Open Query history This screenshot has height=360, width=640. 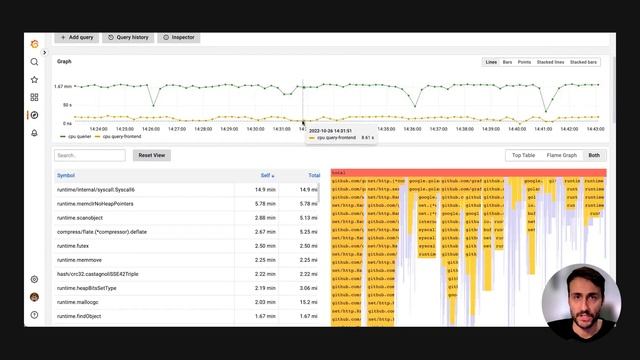pos(128,37)
